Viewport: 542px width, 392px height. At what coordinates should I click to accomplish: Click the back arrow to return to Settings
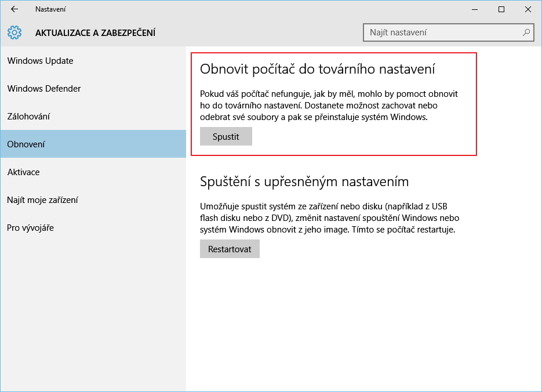[14, 9]
